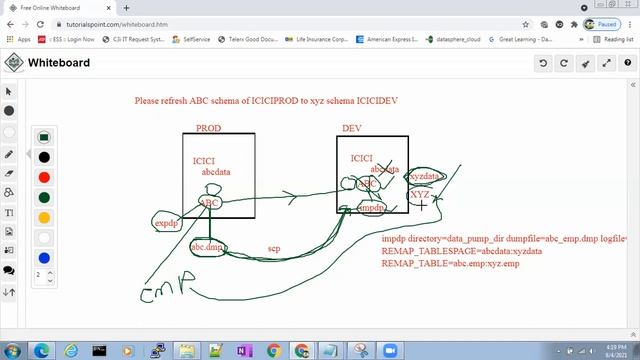Pick the green color swatch

click(x=44, y=198)
